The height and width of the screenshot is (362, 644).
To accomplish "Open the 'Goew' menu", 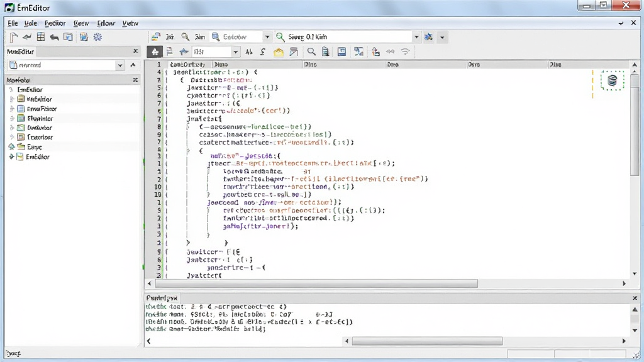I will click(x=81, y=23).
